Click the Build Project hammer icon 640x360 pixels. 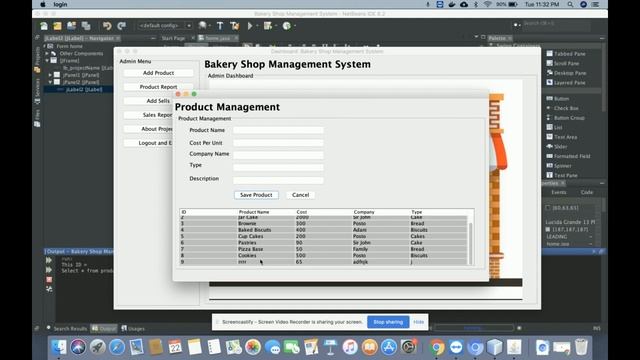[220, 26]
